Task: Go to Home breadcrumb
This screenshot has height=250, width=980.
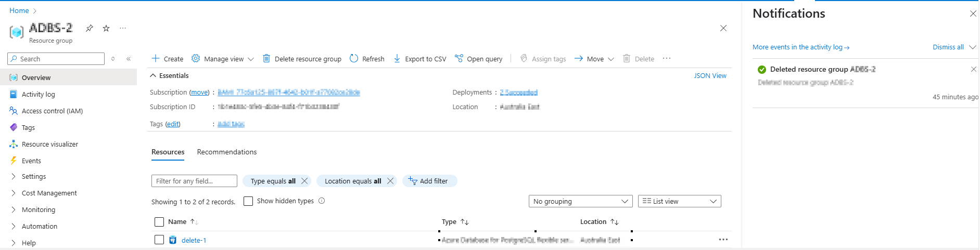Action: pyautogui.click(x=19, y=10)
